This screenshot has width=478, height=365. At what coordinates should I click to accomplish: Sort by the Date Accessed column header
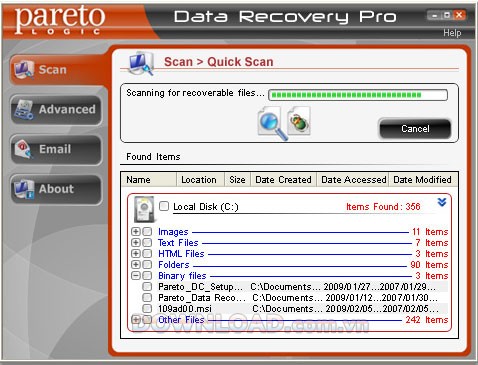[353, 180]
